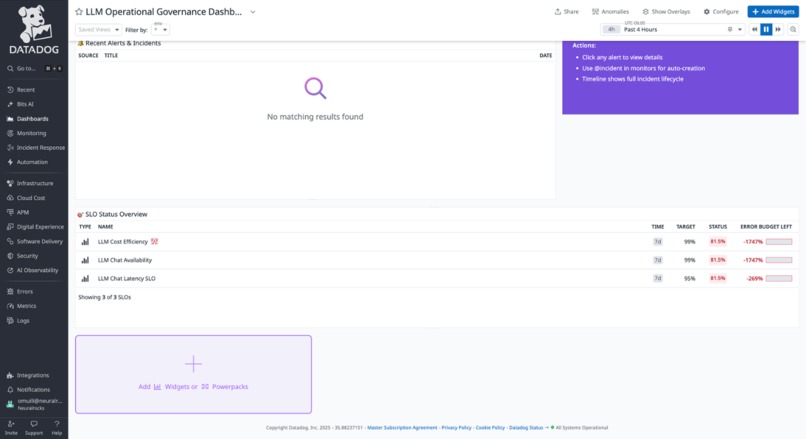Click the Add Widgets button
806x439 pixels.
(x=773, y=12)
